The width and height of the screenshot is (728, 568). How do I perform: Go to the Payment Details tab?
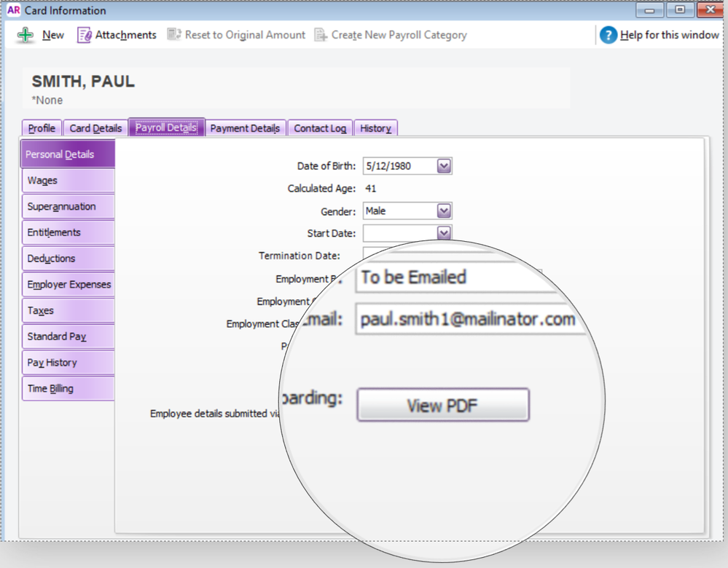pos(245,128)
